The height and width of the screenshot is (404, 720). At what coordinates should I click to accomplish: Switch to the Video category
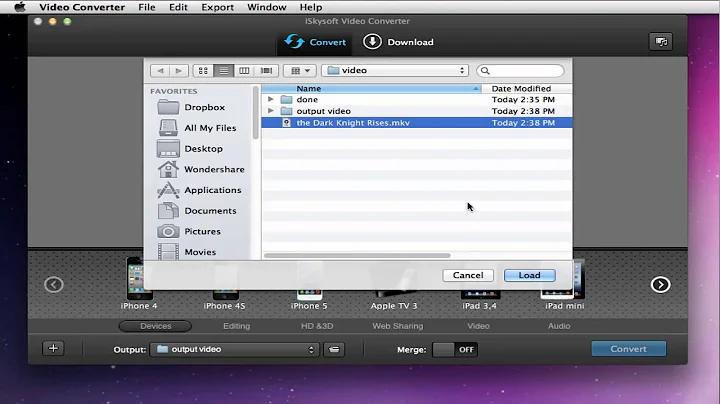(x=478, y=326)
